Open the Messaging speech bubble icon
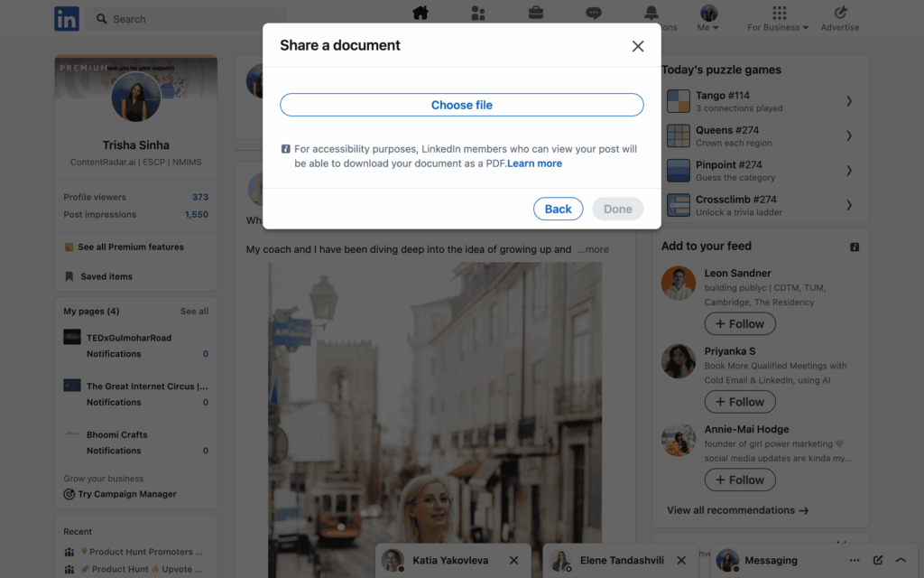The image size is (924, 578). (x=594, y=13)
